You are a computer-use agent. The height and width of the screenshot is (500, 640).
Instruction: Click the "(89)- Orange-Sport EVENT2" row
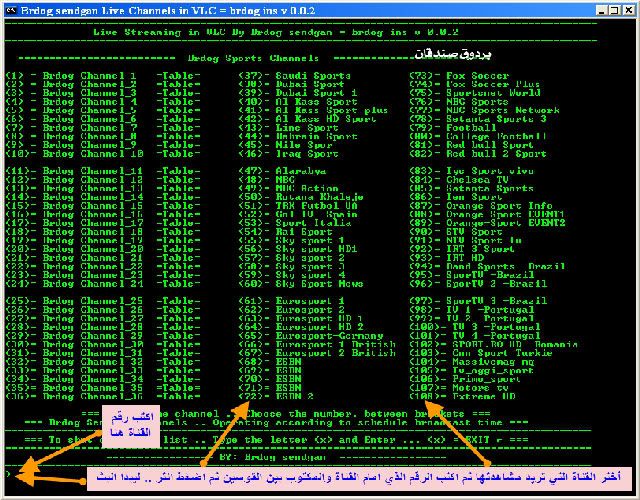(x=487, y=223)
